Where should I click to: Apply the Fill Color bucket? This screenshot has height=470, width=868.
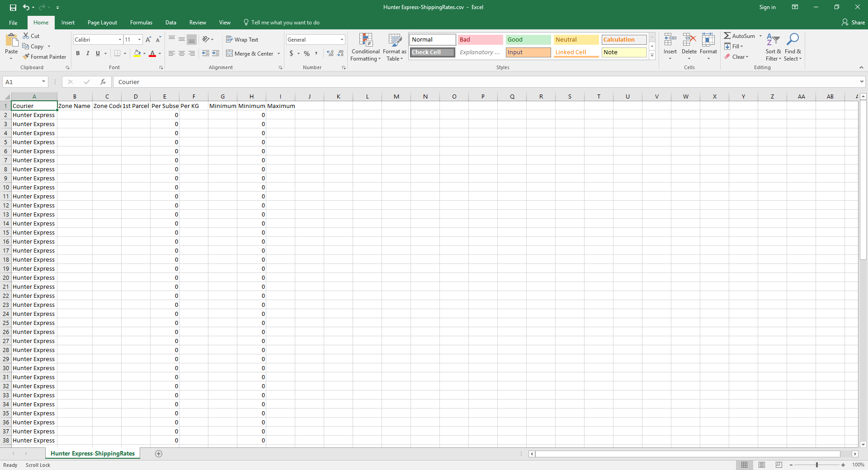tap(137, 53)
